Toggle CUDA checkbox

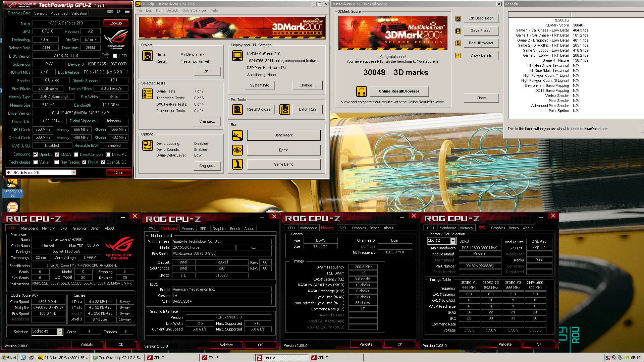(57, 155)
